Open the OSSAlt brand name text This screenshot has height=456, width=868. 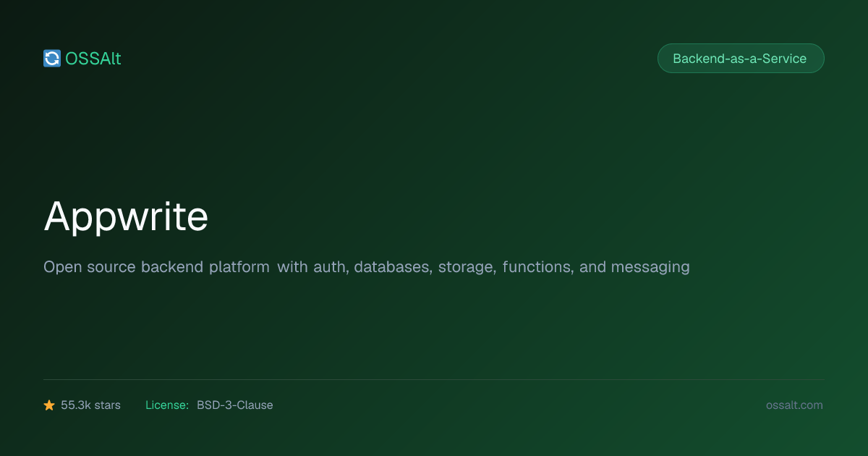tap(93, 59)
